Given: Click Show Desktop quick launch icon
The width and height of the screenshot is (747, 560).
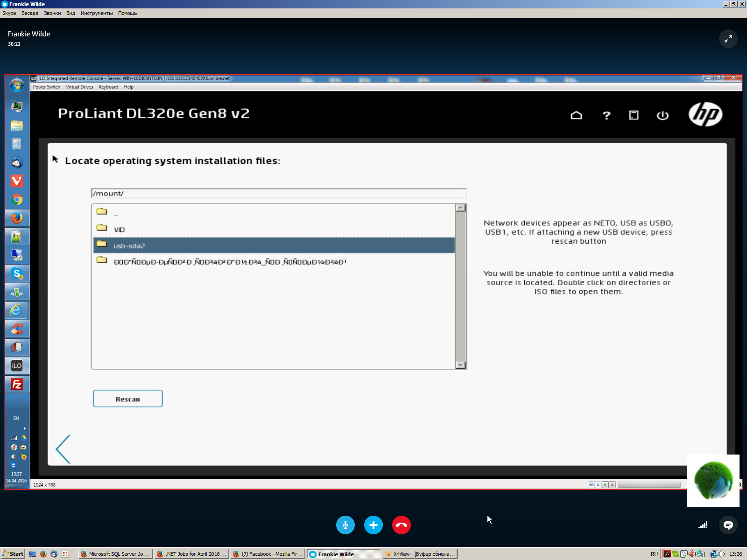Looking at the screenshot, I should click(x=33, y=554).
